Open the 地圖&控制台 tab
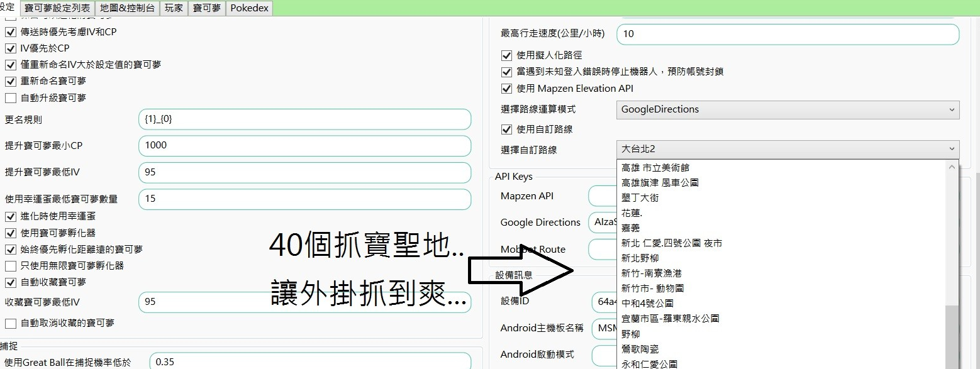980x369 pixels. 128,8
